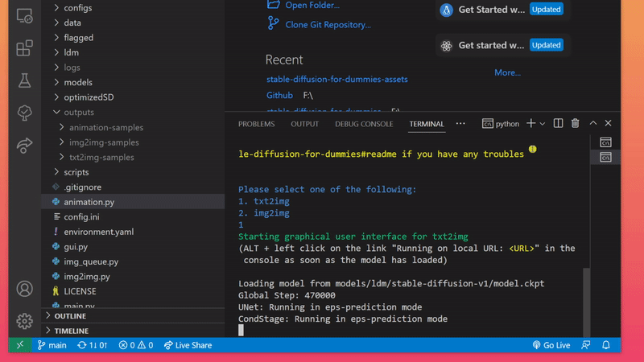This screenshot has width=644, height=362.
Task: Start Live Share from status bar
Action: pyautogui.click(x=188, y=345)
